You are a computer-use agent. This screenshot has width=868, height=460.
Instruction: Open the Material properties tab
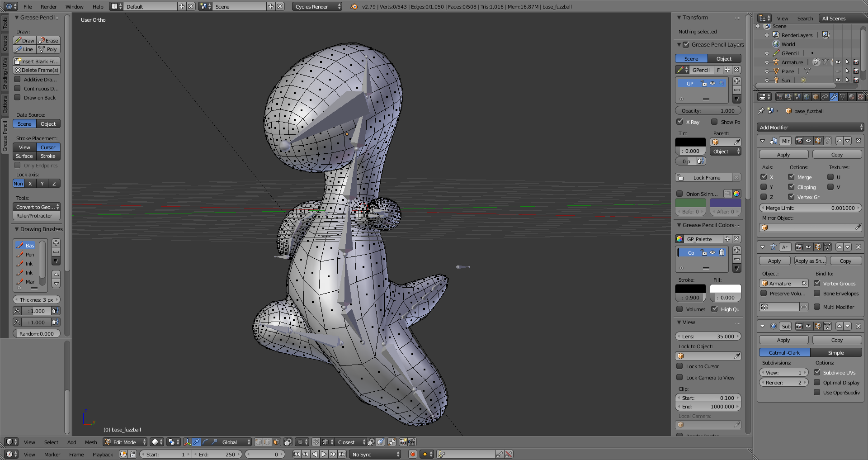(x=852, y=97)
